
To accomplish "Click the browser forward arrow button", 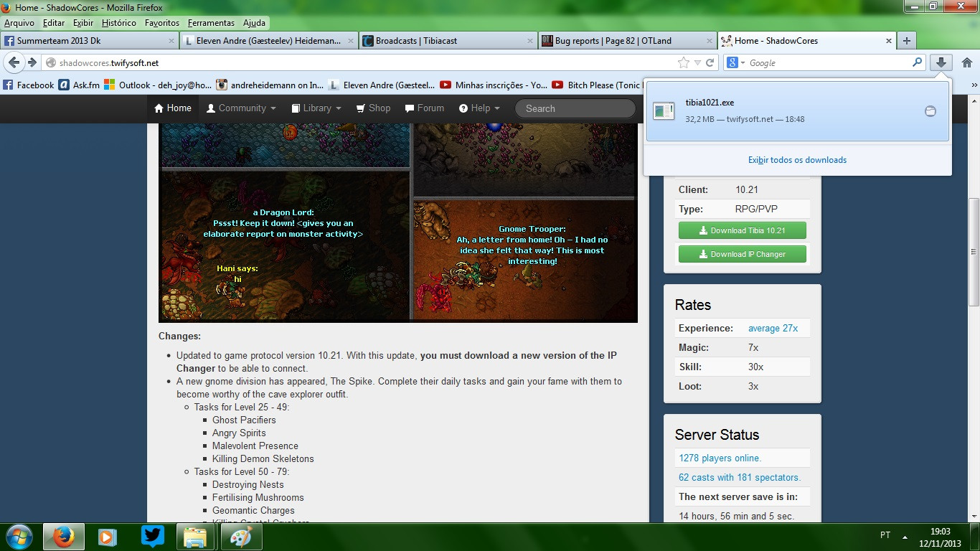I will click(x=32, y=62).
